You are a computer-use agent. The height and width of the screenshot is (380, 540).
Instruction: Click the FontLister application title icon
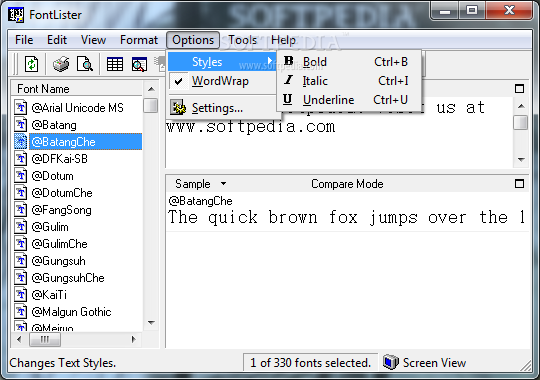point(16,14)
